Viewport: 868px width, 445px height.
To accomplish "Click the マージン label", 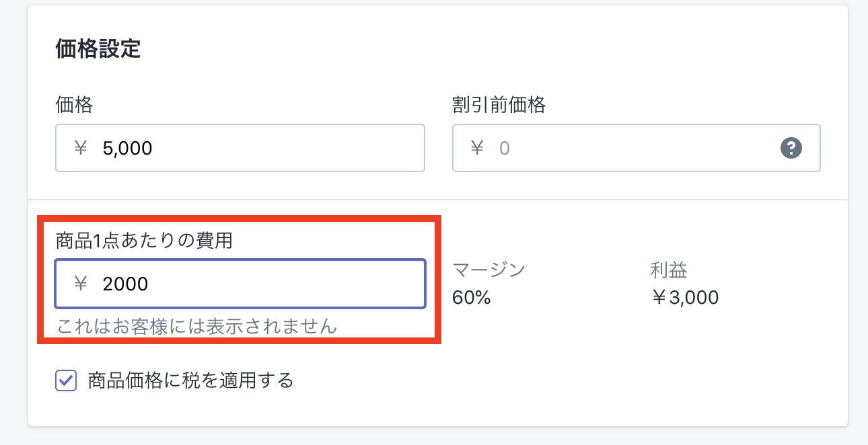I will (x=489, y=270).
